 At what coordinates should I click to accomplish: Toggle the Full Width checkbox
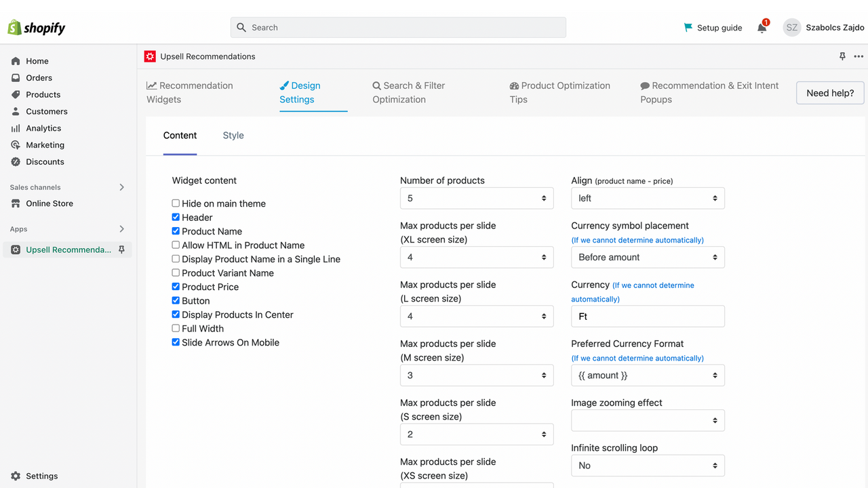click(176, 329)
